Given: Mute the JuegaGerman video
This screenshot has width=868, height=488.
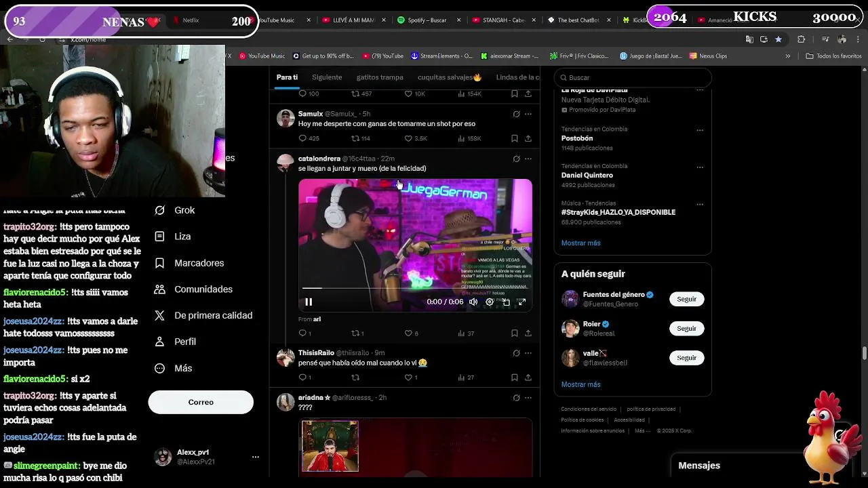Looking at the screenshot, I should tap(473, 302).
